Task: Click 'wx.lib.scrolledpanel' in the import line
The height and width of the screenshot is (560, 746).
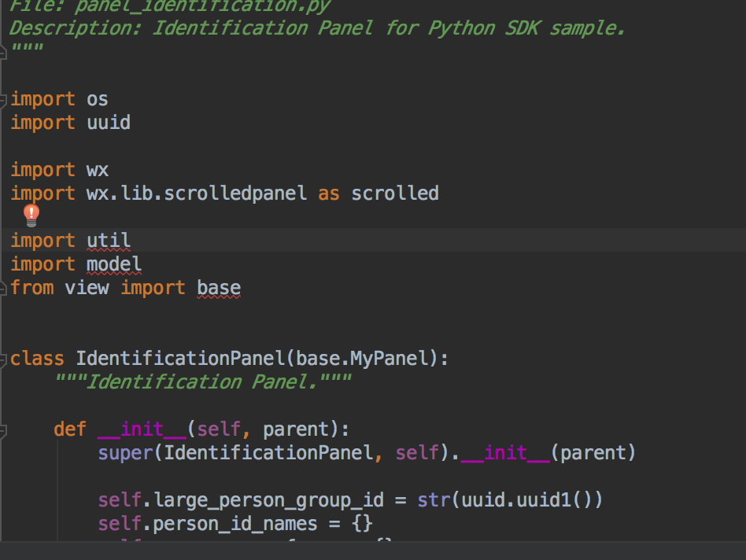Action: 197,193
